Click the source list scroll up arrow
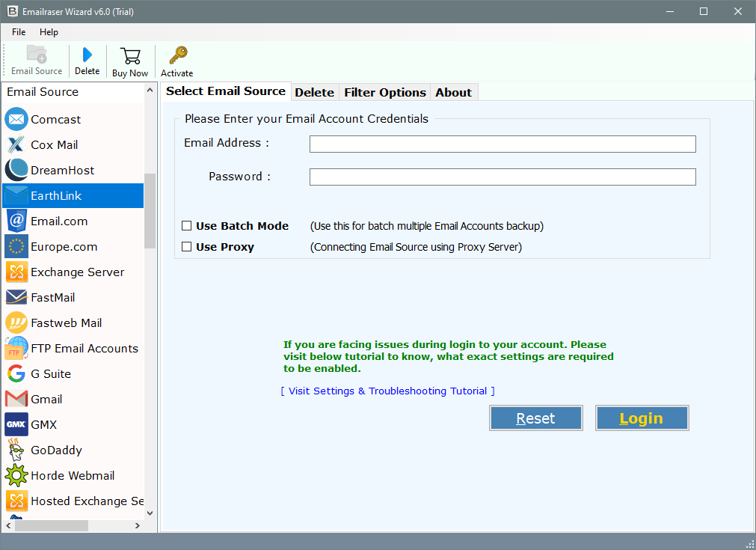 tap(150, 91)
